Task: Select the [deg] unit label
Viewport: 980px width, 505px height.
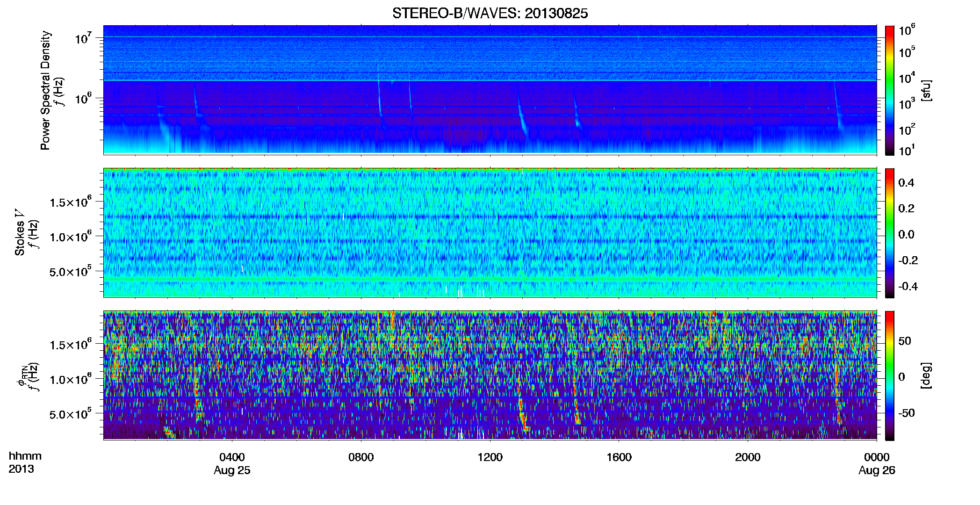Action: pyautogui.click(x=926, y=375)
